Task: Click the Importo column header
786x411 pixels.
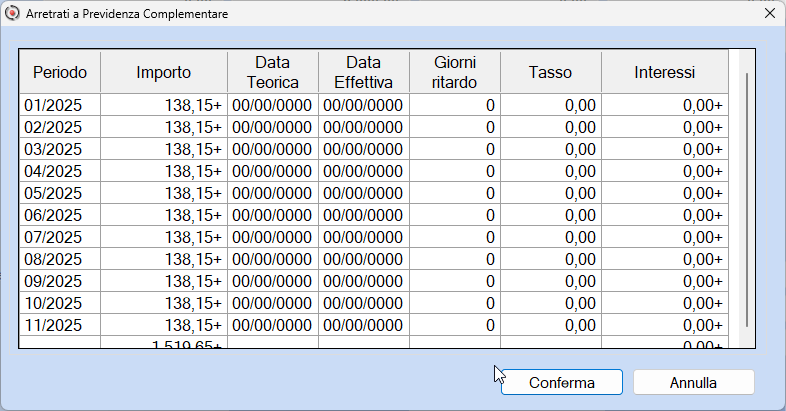Action: (164, 72)
